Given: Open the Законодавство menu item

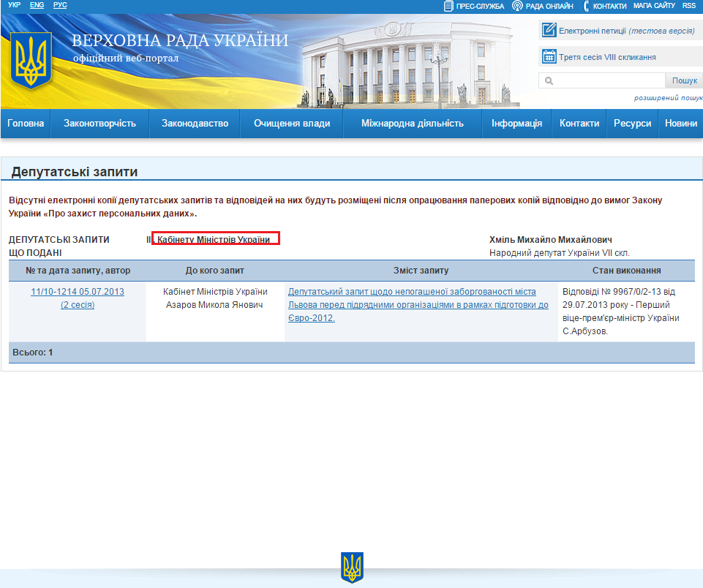Looking at the screenshot, I should [x=195, y=124].
